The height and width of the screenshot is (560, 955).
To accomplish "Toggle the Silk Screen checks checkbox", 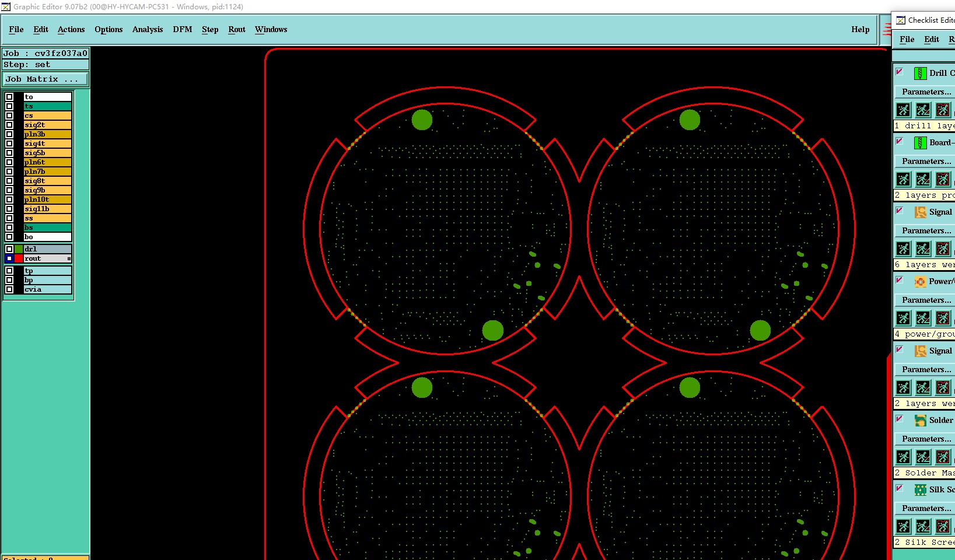I will pyautogui.click(x=900, y=488).
